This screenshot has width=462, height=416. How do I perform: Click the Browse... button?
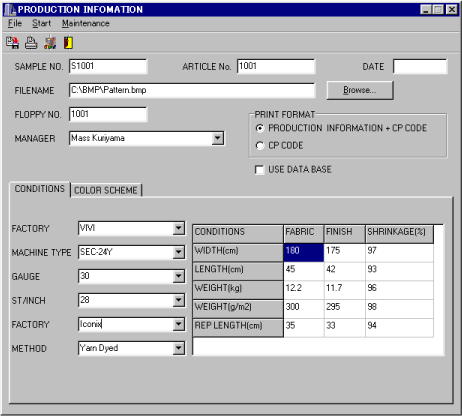point(360,90)
